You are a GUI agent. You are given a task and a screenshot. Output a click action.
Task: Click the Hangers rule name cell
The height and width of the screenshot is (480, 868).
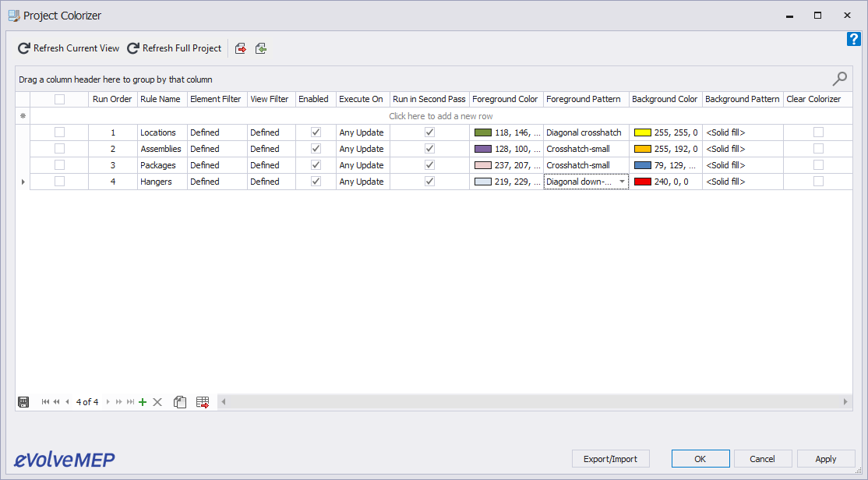coord(162,181)
